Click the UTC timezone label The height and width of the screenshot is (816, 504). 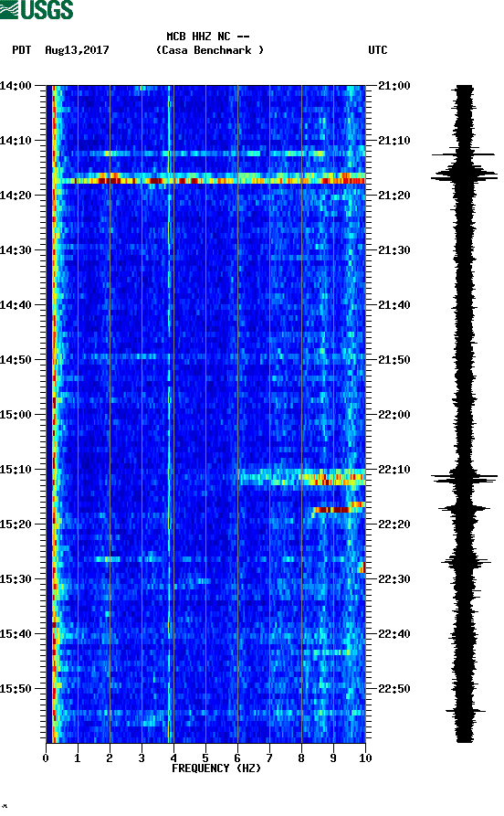point(378,50)
